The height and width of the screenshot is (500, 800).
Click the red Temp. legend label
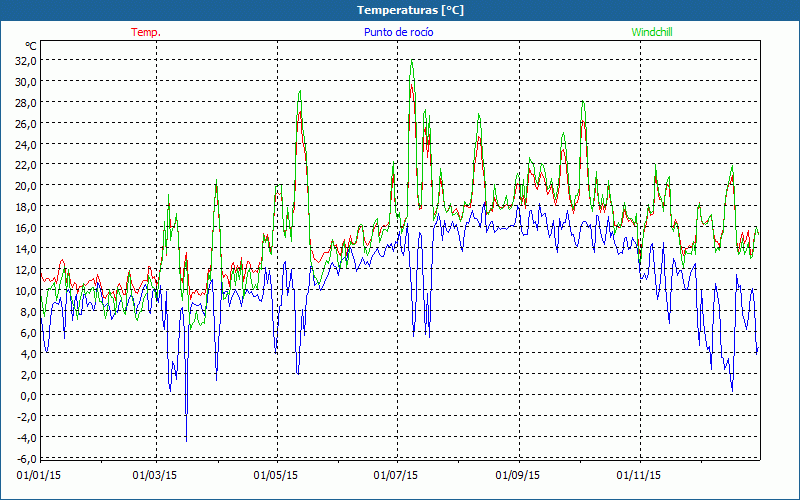tap(146, 32)
